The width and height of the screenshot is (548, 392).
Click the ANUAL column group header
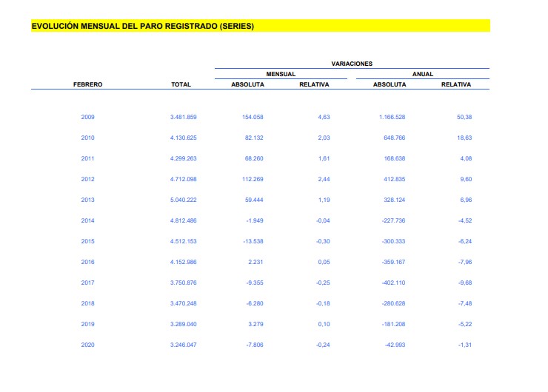[423, 74]
